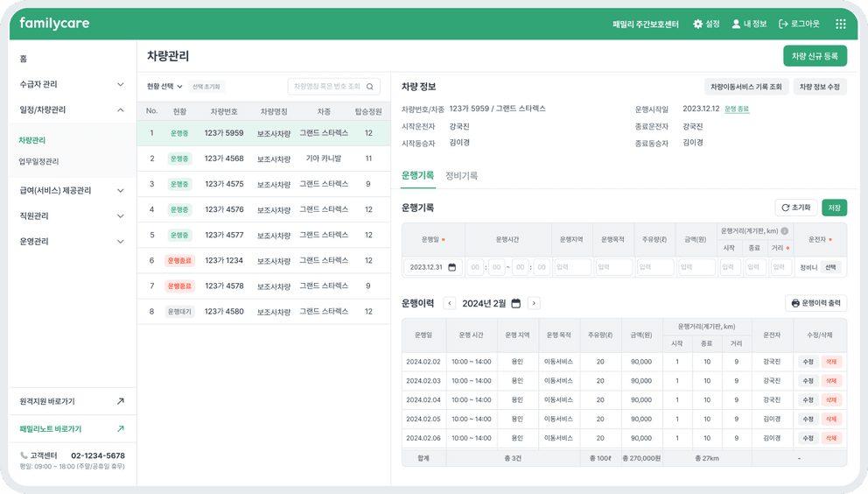The height and width of the screenshot is (494, 868).
Task: Select vehicle row 123가 4575
Action: 264,184
